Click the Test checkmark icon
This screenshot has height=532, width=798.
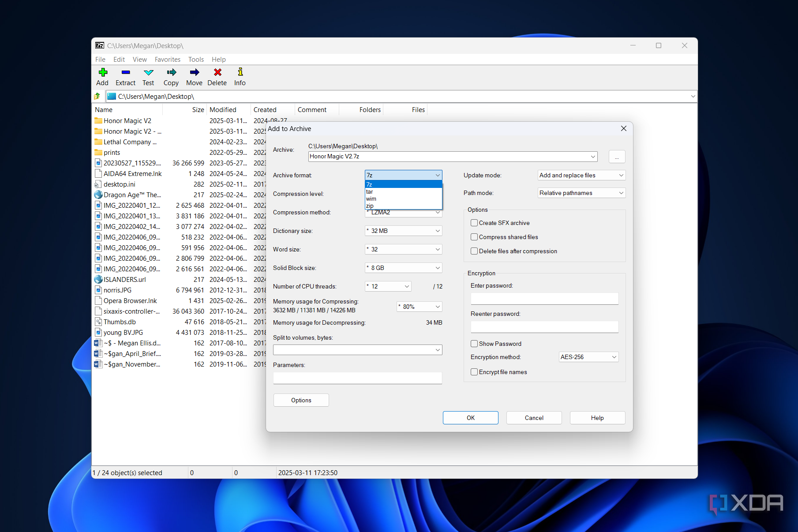click(x=148, y=73)
